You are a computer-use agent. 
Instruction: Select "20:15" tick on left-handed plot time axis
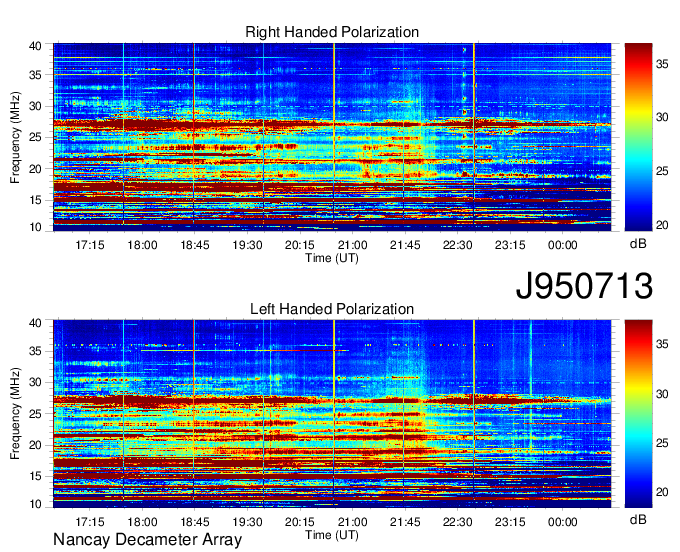click(300, 522)
